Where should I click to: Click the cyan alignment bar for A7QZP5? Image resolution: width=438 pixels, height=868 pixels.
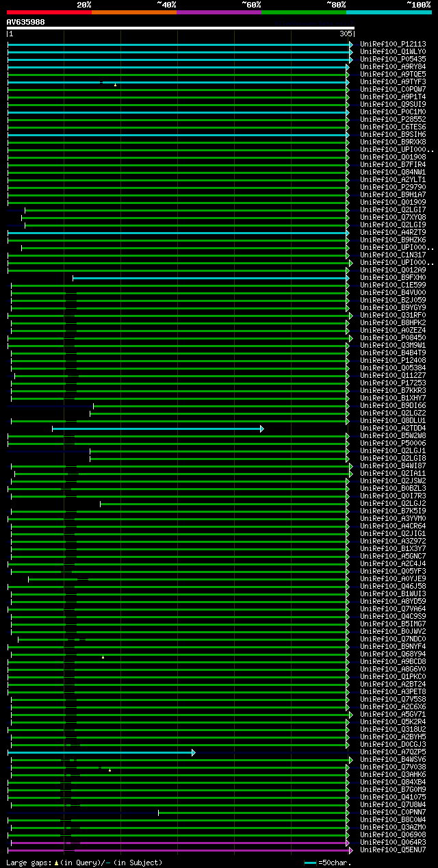point(101,752)
